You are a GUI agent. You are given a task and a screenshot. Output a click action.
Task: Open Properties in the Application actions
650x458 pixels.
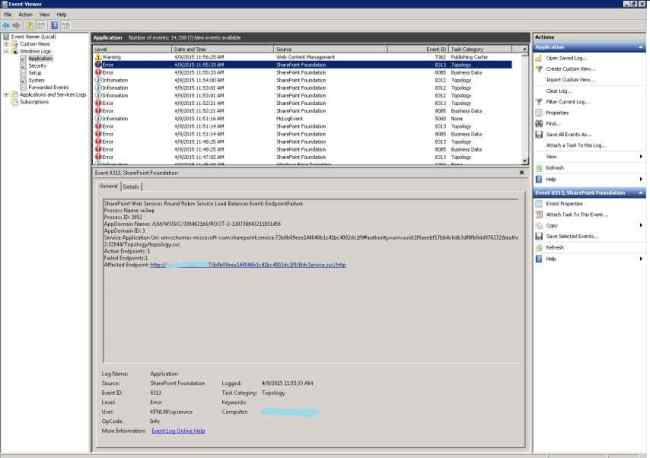[x=557, y=113]
